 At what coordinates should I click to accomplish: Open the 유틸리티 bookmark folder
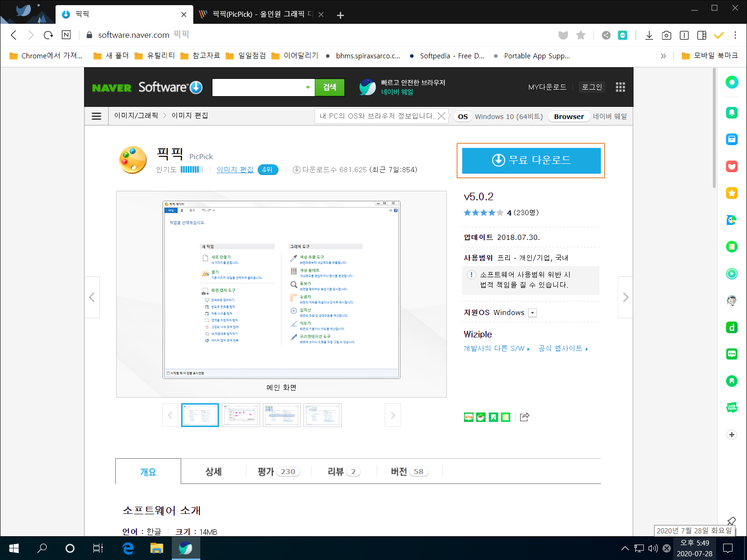pyautogui.click(x=155, y=56)
